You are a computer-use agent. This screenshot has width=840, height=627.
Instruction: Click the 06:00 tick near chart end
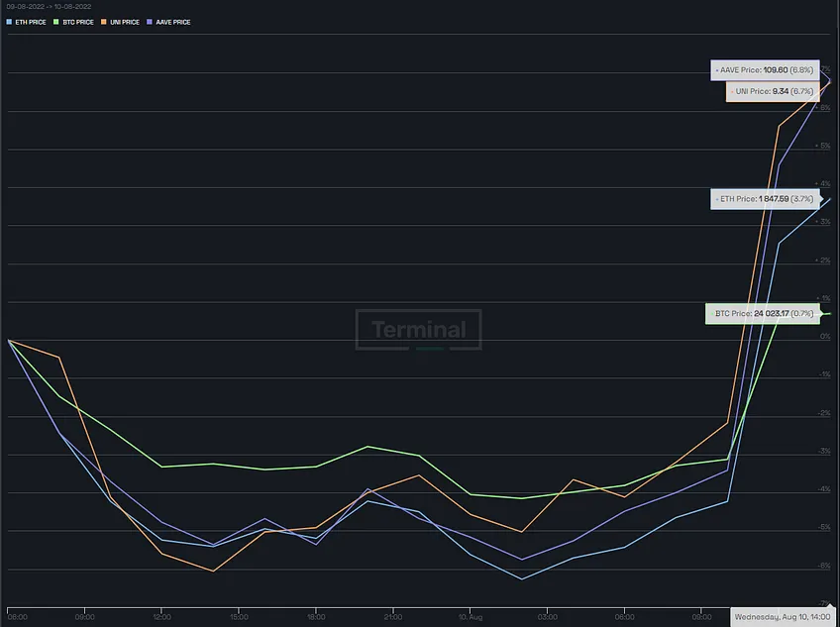click(625, 617)
